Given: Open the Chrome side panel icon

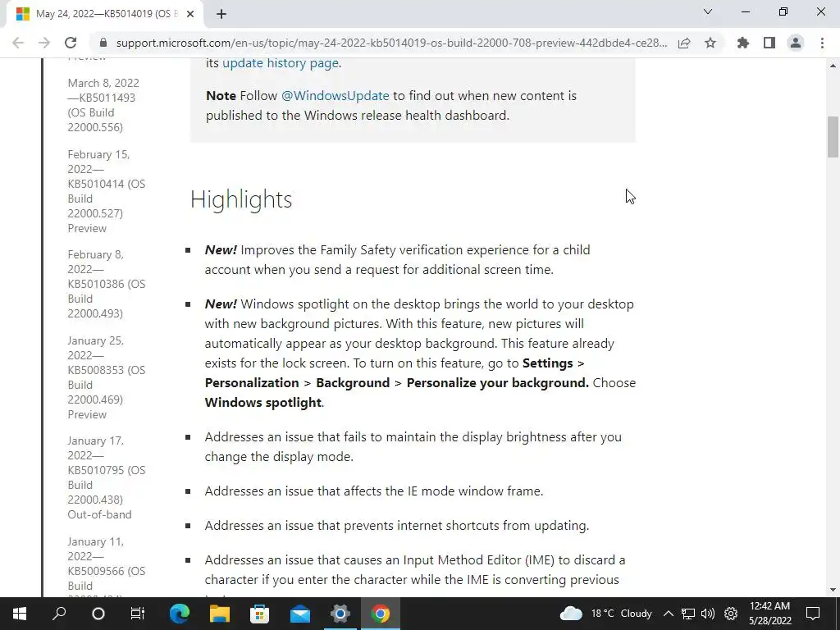Looking at the screenshot, I should [x=769, y=43].
